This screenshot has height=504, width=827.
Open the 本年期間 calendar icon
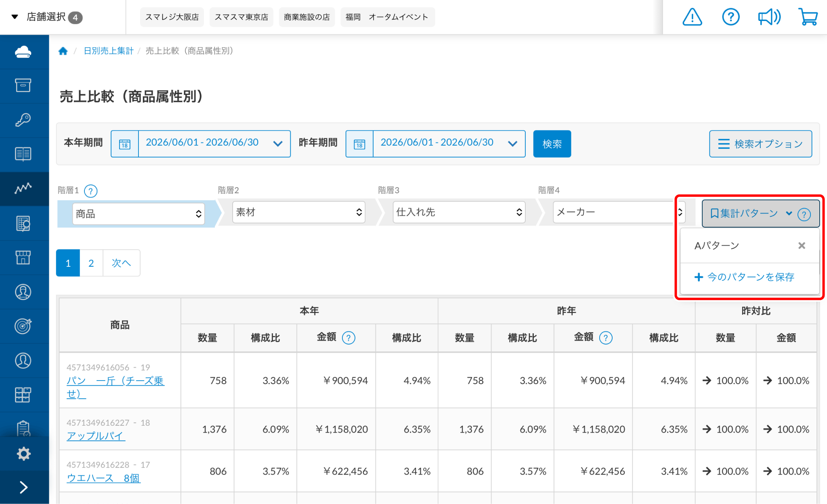click(125, 144)
